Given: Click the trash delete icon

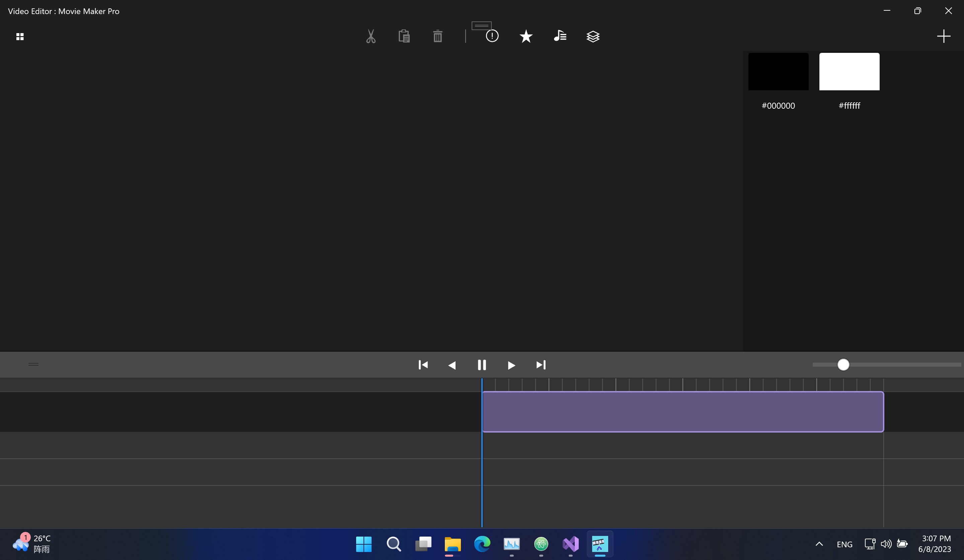Looking at the screenshot, I should [437, 36].
